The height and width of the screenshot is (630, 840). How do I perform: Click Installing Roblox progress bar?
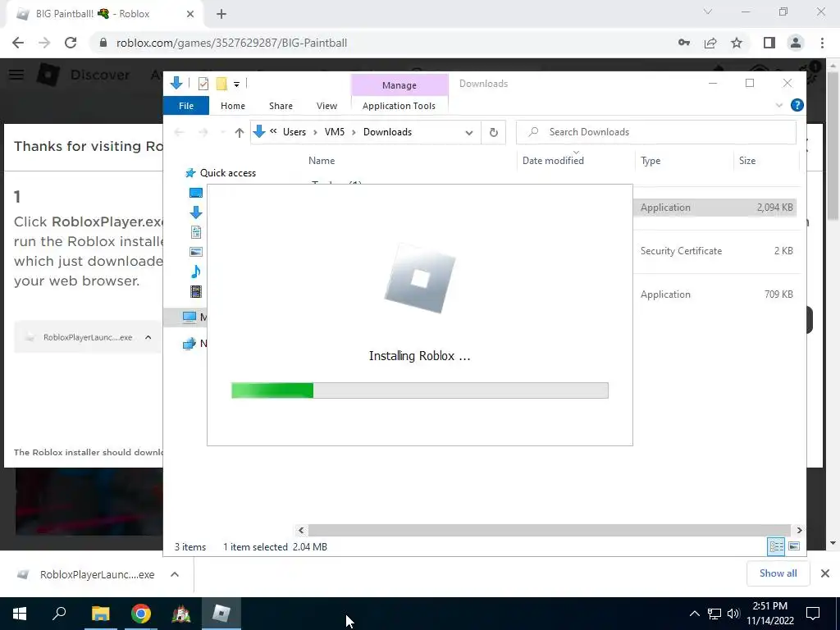coord(419,390)
